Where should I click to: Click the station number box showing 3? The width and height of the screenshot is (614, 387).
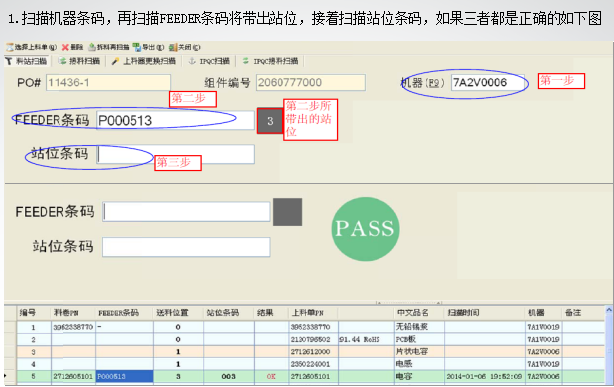tap(270, 121)
